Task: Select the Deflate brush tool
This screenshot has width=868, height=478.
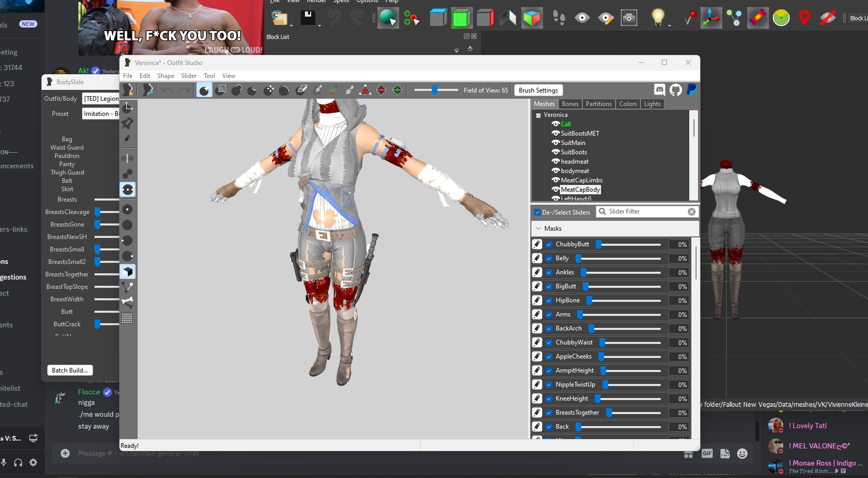Action: point(252,90)
